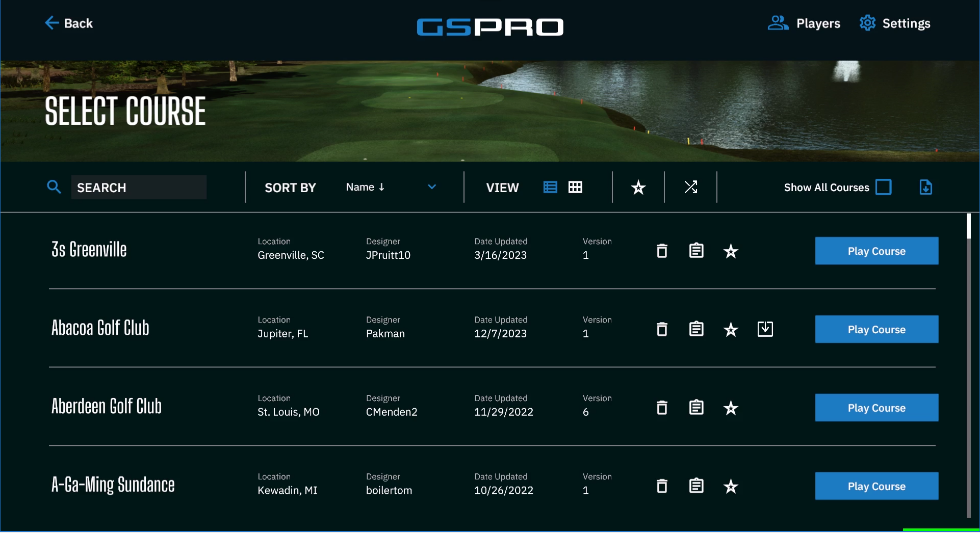Filter favorites with toolbar star icon
The width and height of the screenshot is (980, 533).
click(x=638, y=188)
